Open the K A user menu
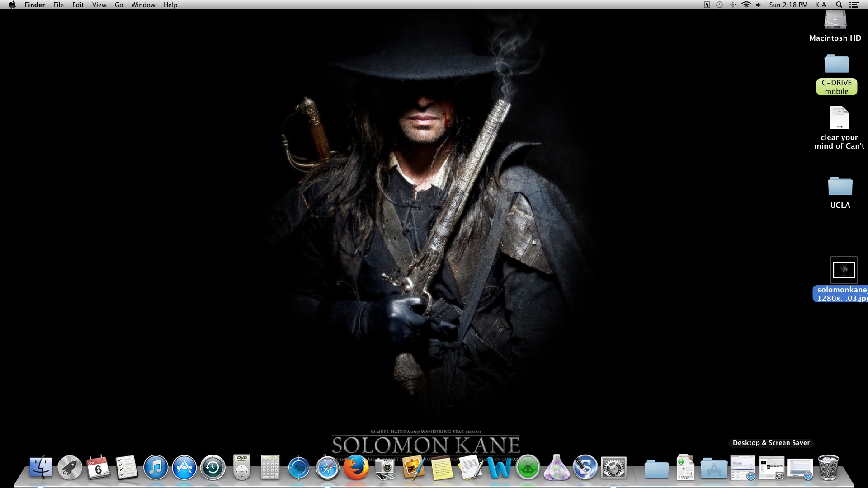This screenshot has height=488, width=868. pos(821,5)
